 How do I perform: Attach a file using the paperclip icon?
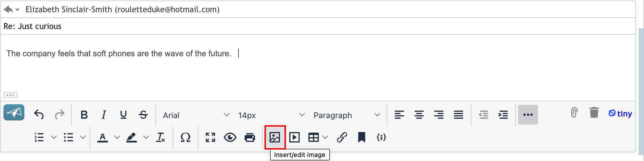[574, 113]
